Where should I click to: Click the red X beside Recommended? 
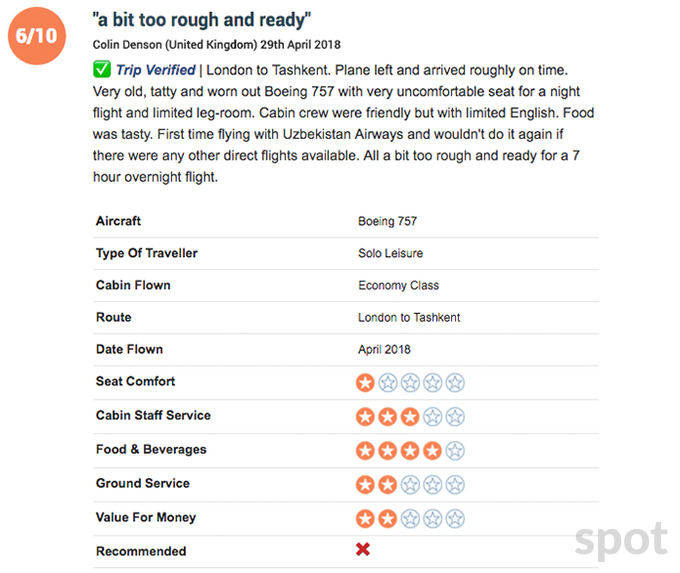364,550
